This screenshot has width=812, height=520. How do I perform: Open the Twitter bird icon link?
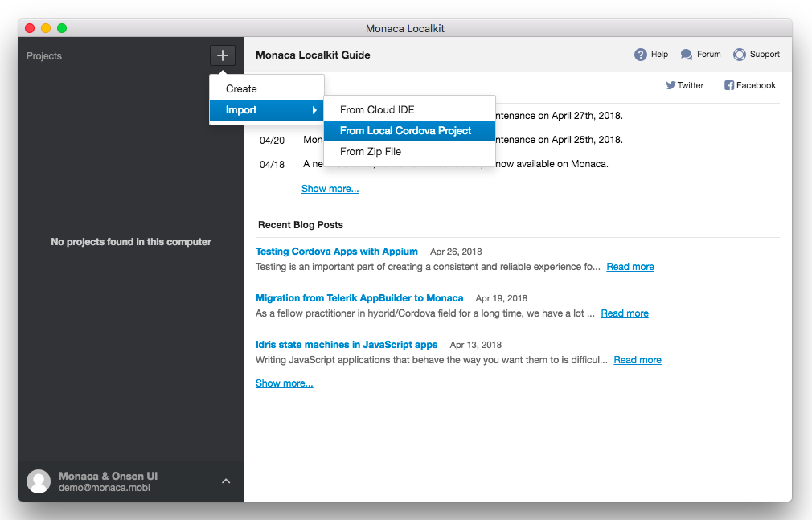[x=671, y=85]
